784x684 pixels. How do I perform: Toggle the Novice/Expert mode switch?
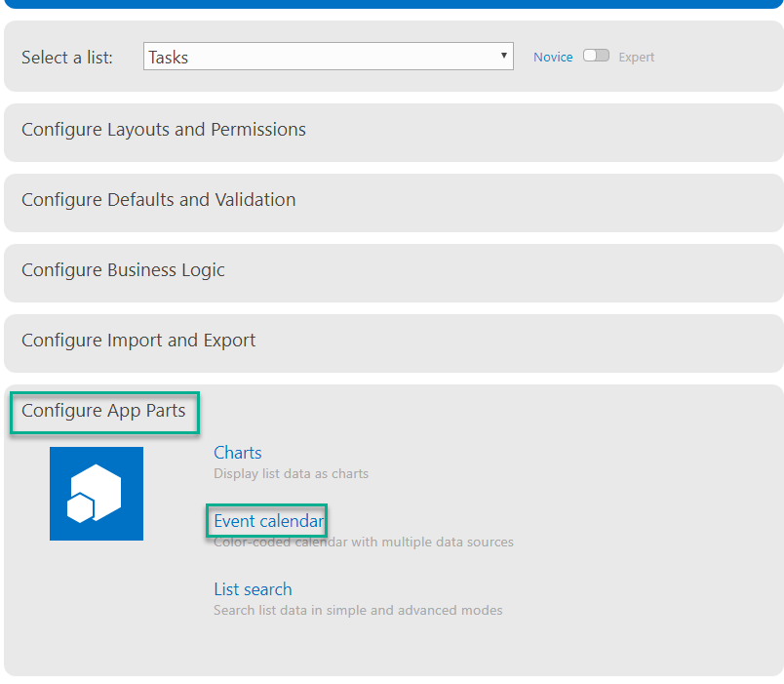click(x=596, y=56)
